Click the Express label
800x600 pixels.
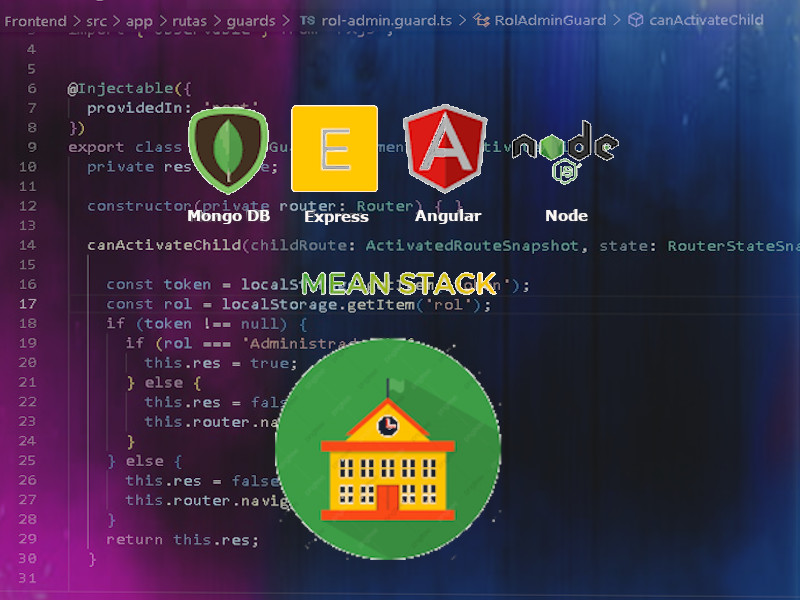pos(336,217)
